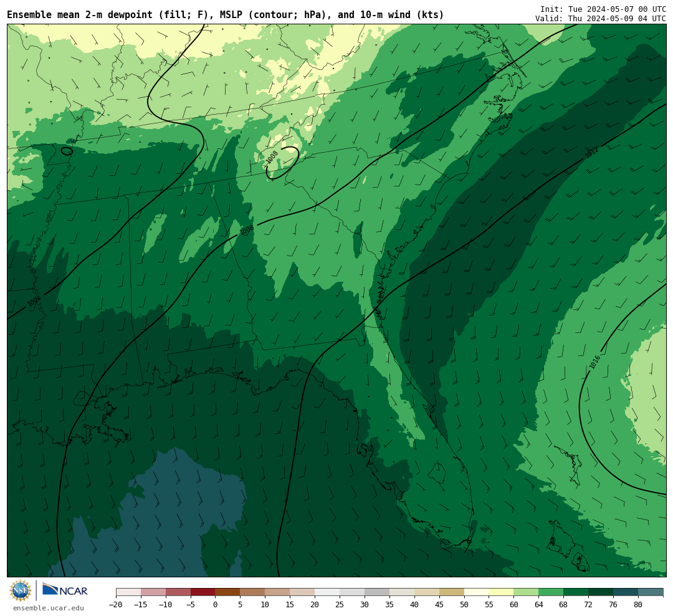Pick the 64 to 68 medium green swatch
673x616 pixels.
point(551,592)
